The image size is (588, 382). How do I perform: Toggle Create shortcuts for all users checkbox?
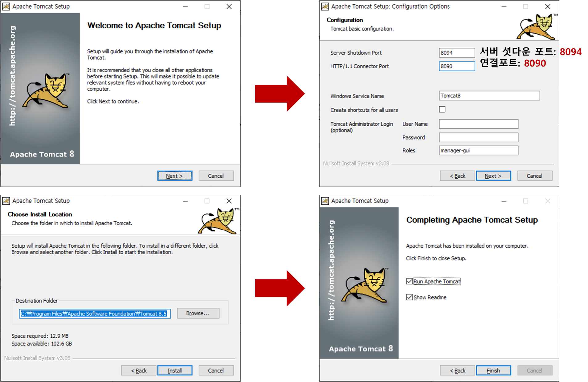[x=442, y=109]
